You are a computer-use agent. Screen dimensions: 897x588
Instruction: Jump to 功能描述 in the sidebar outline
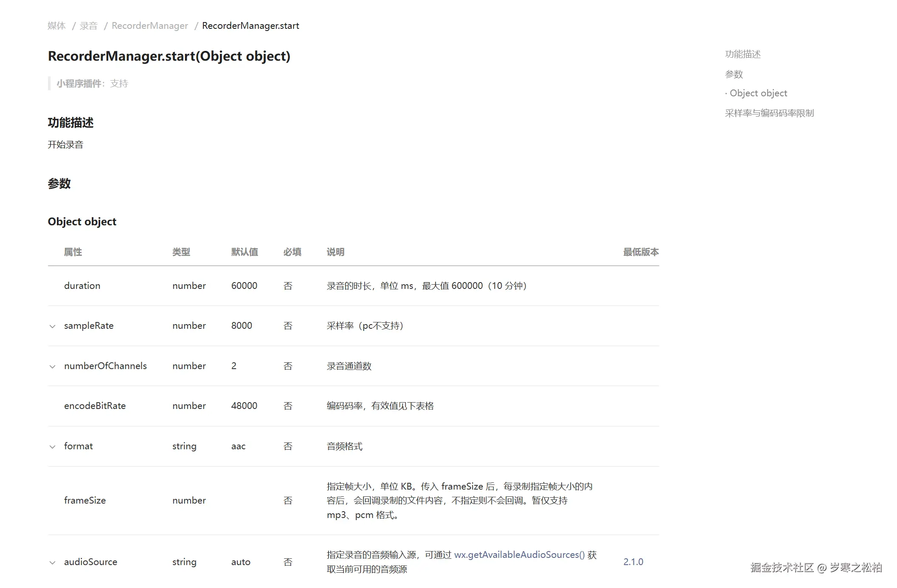pyautogui.click(x=742, y=54)
